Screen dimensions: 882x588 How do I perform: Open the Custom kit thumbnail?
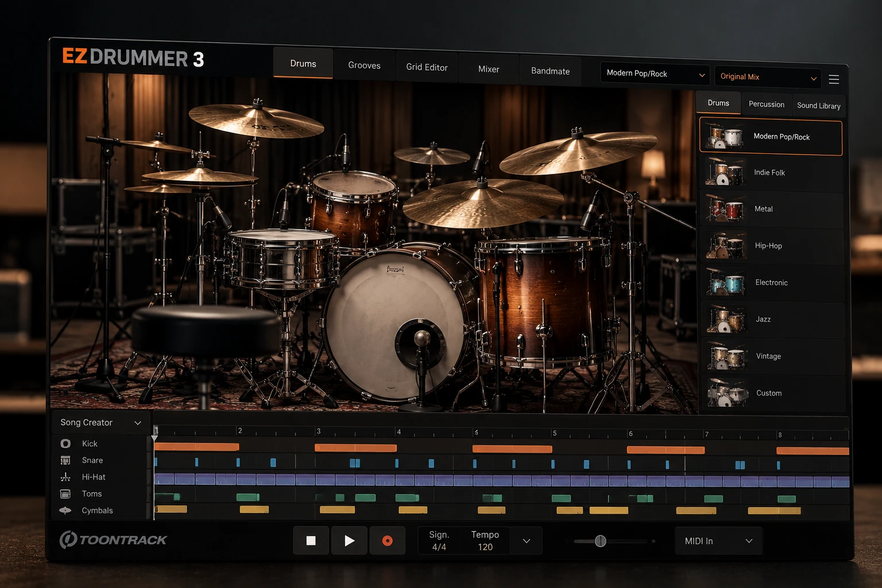727,393
